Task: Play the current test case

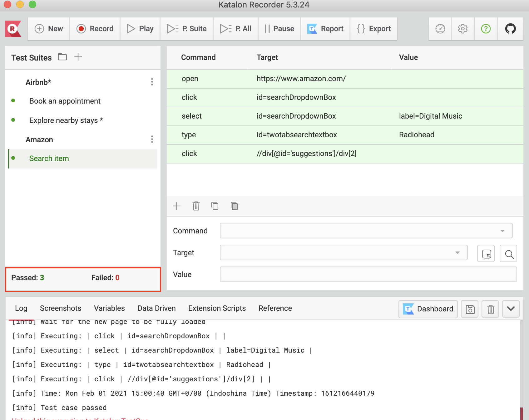Action: [x=140, y=29]
